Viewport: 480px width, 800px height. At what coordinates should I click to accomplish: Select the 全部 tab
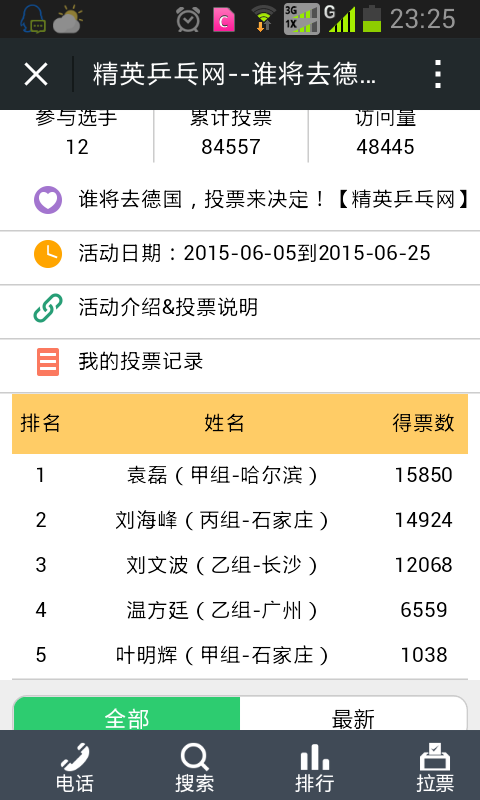click(x=127, y=714)
